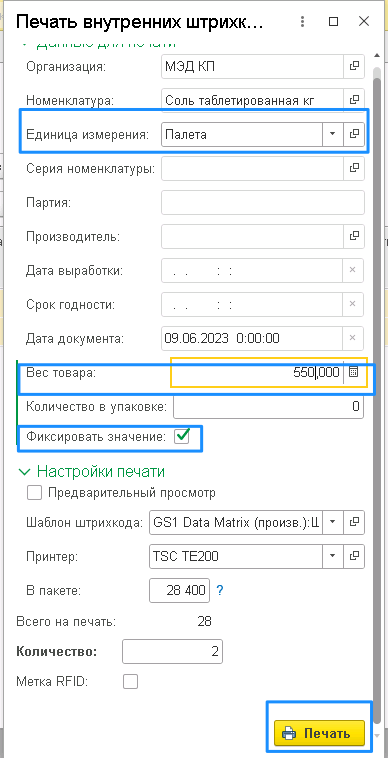Collapse the Настройки печати section
The width and height of the screenshot is (388, 758).
pyautogui.click(x=24, y=471)
